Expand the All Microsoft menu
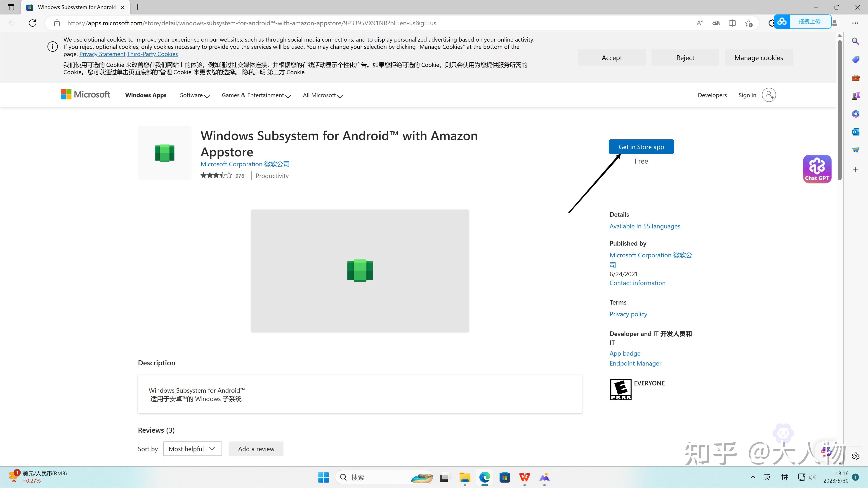Viewport: 868px width, 488px height. [323, 95]
